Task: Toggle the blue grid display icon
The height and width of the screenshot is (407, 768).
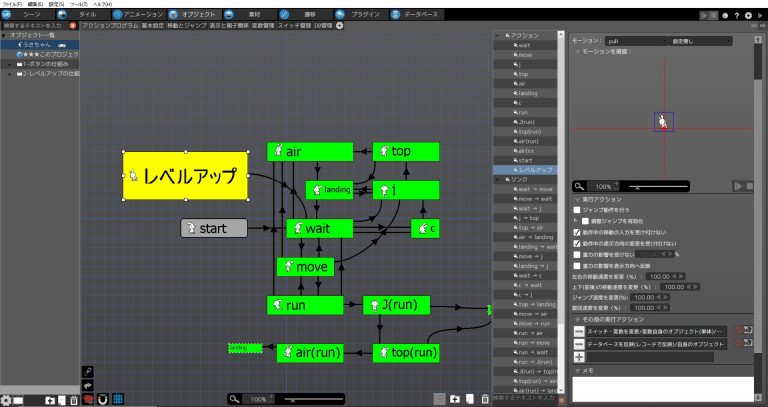Action: tap(118, 399)
